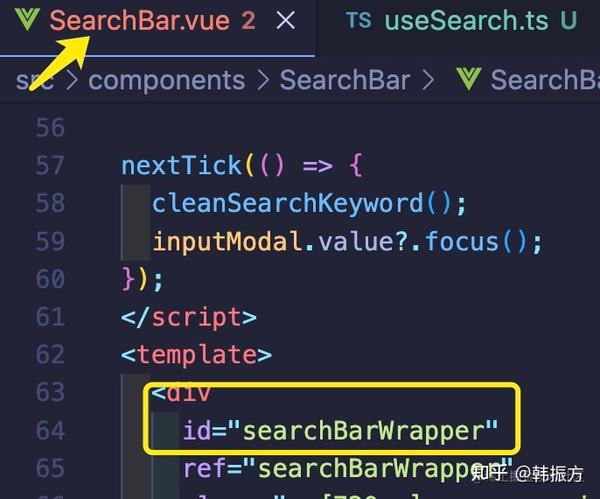Click the TS icon on useSearch.ts tab
The image size is (600, 499).
(x=359, y=20)
